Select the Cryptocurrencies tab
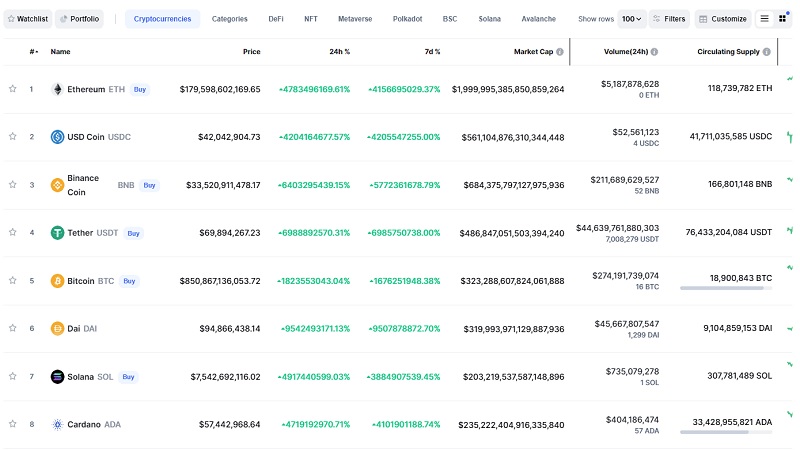800x450 pixels. tap(162, 19)
